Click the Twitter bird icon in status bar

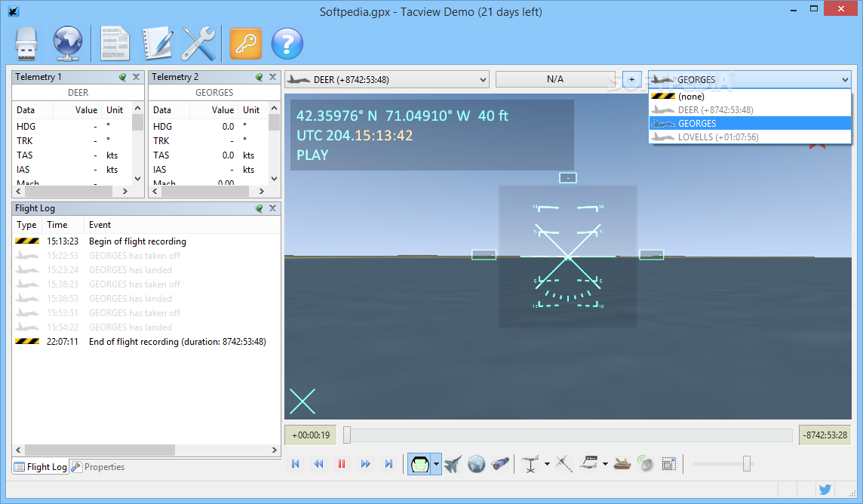pos(825,489)
